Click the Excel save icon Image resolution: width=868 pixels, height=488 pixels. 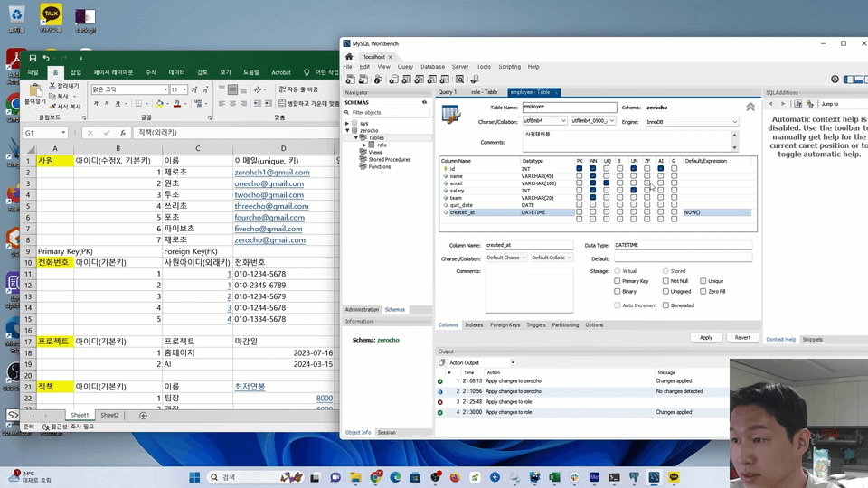pos(33,58)
